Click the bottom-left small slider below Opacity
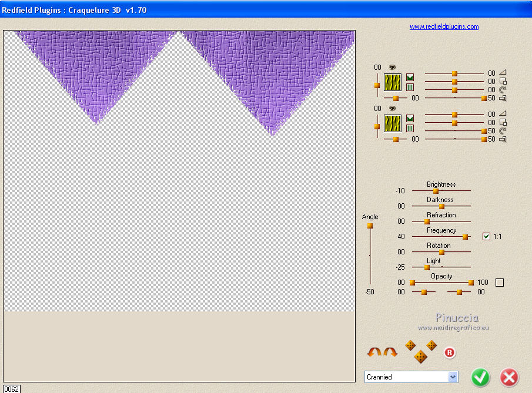532x393 pixels. tap(424, 292)
